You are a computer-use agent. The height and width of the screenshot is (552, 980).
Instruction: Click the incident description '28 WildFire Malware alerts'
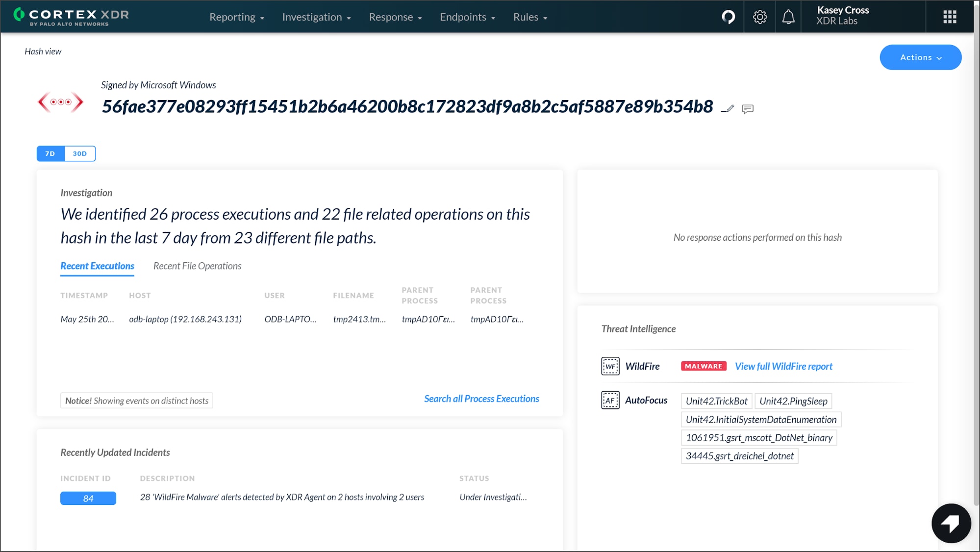tap(282, 497)
